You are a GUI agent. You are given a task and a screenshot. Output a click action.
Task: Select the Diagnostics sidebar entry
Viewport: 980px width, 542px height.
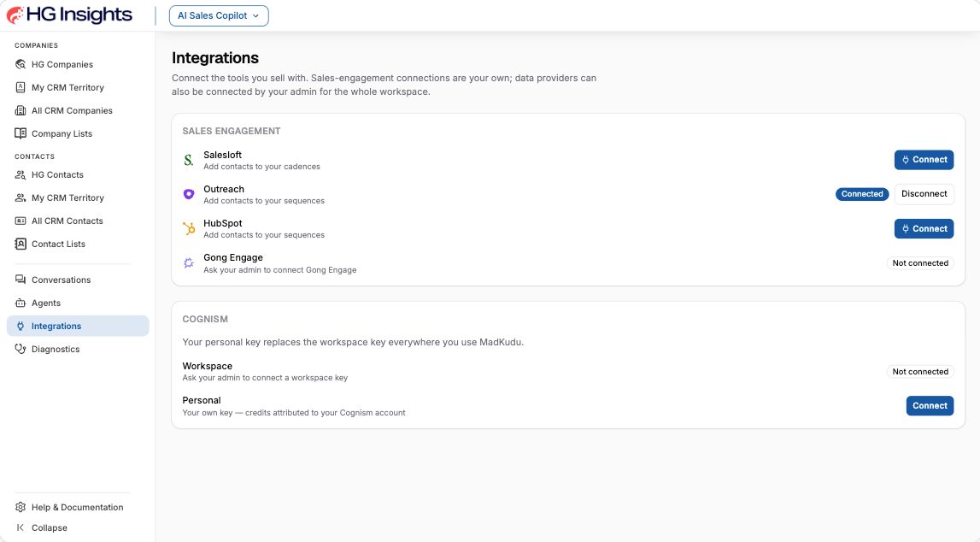(78, 350)
